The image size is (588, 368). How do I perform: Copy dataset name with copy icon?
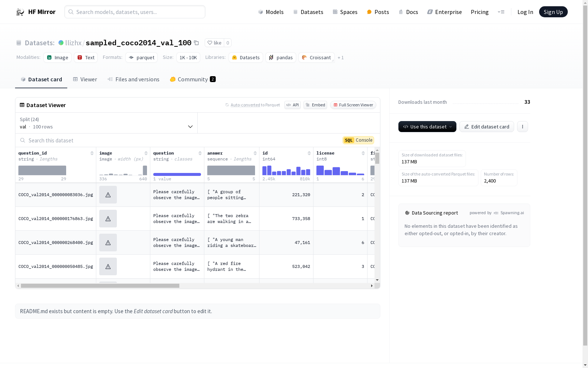click(x=197, y=43)
